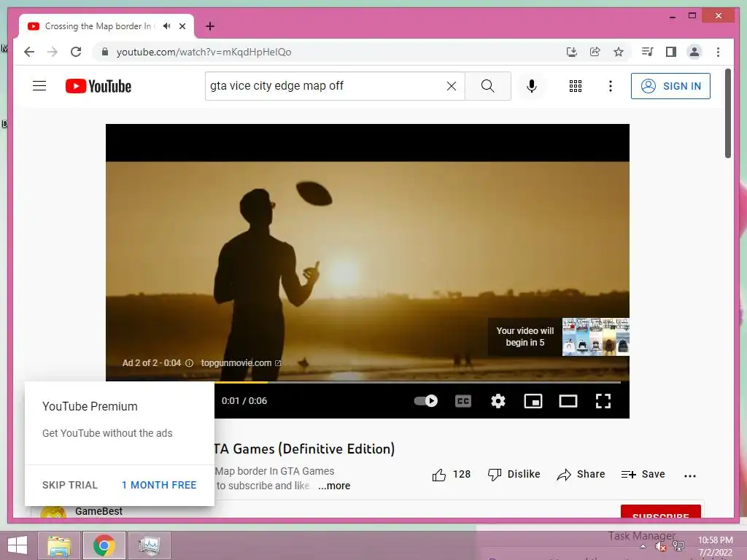
Task: Open the Chrome profile avatar
Action: click(694, 52)
